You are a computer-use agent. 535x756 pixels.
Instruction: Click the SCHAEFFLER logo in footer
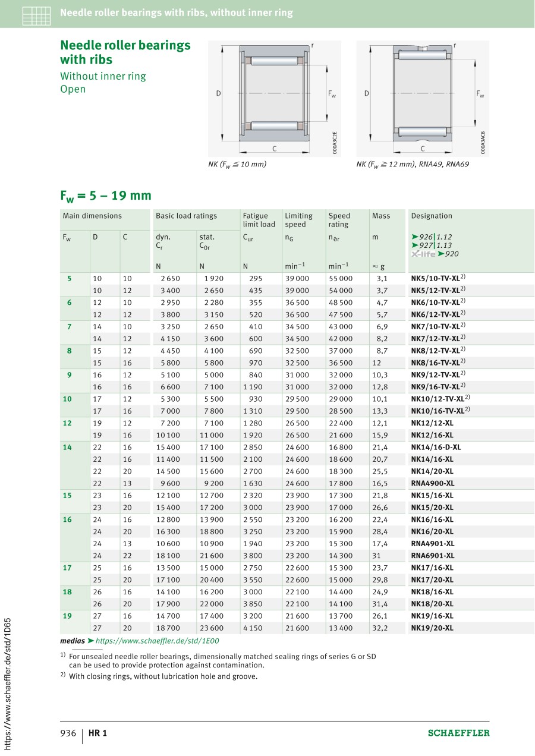(x=459, y=733)
